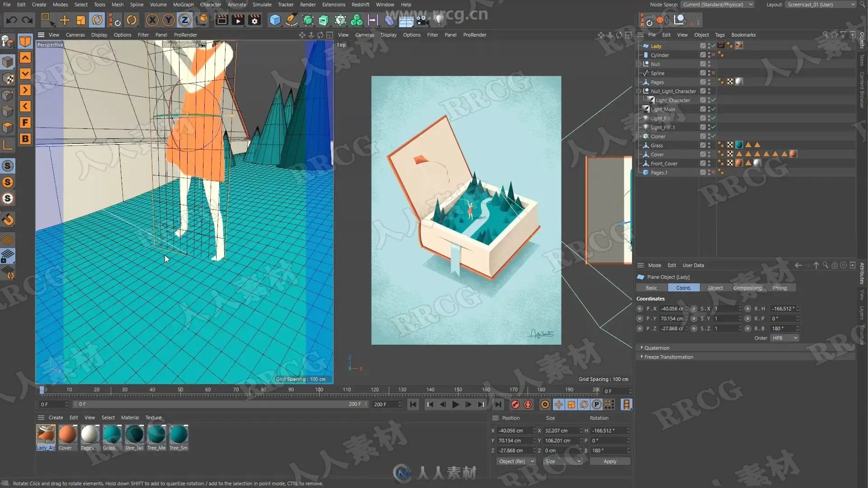Toggle editor visibility dots for Cylinder
The width and height of the screenshot is (868, 488).
[709, 55]
